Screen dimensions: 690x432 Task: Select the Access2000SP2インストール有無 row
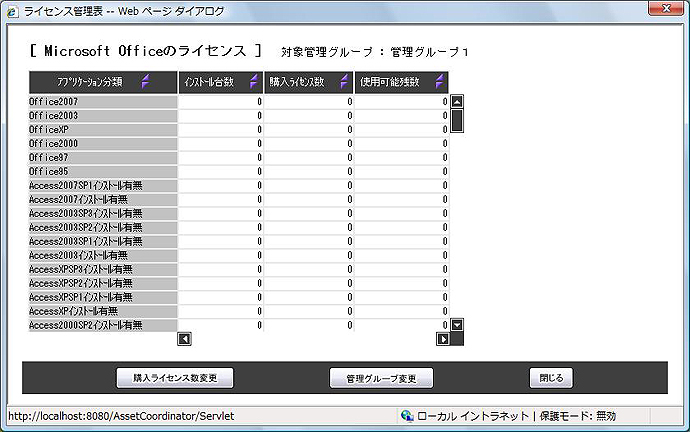tap(239, 325)
